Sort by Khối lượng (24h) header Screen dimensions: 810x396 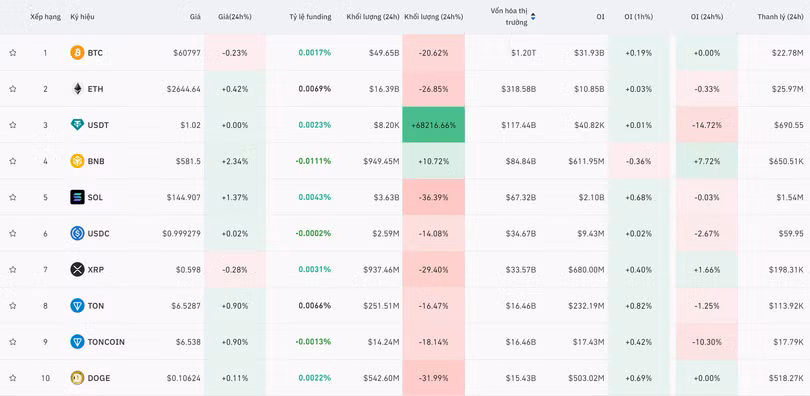tap(373, 17)
